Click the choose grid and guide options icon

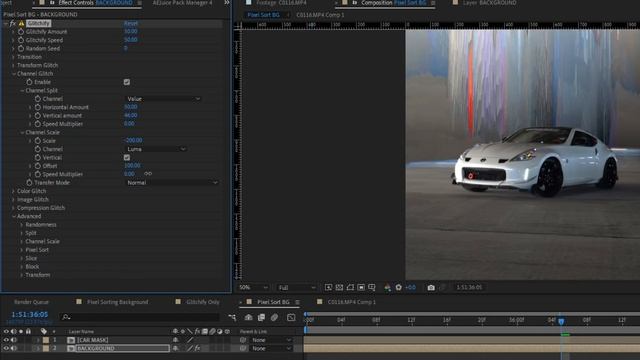click(372, 287)
